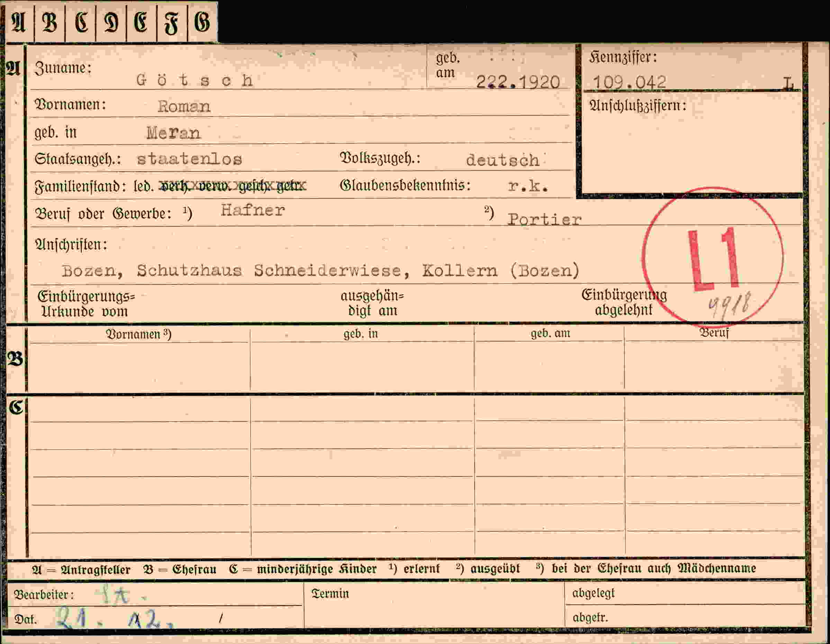Click the "Familienstand:" label
830x644 pixels.
(80, 186)
